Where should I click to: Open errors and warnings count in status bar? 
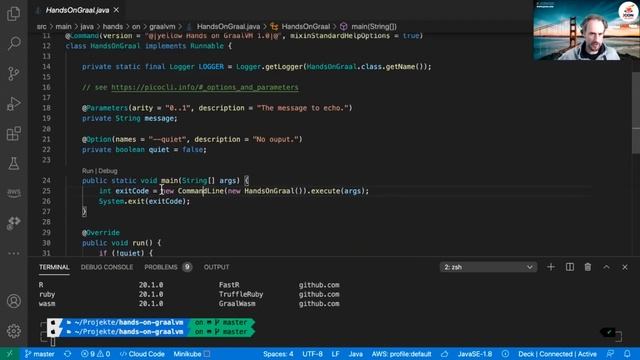tap(96, 354)
